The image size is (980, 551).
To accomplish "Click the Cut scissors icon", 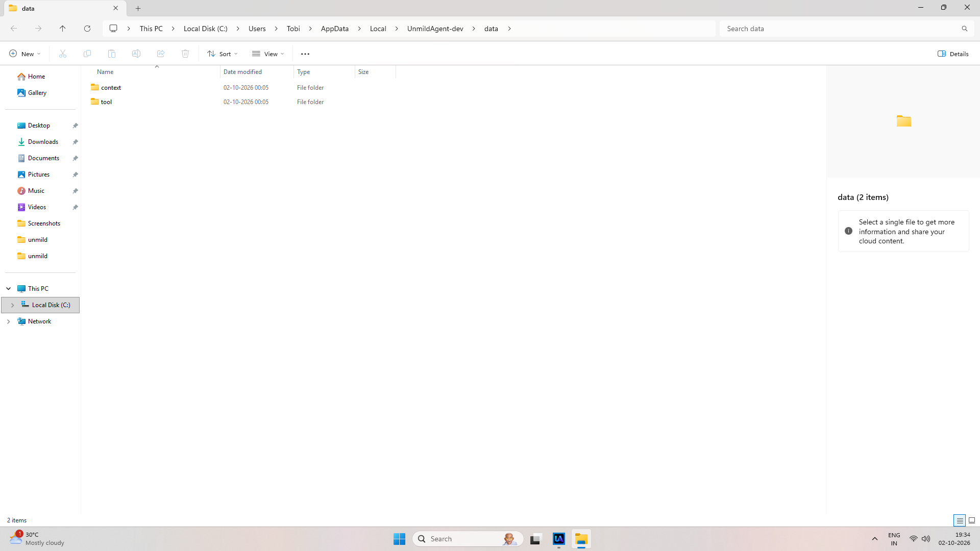I will (63, 54).
